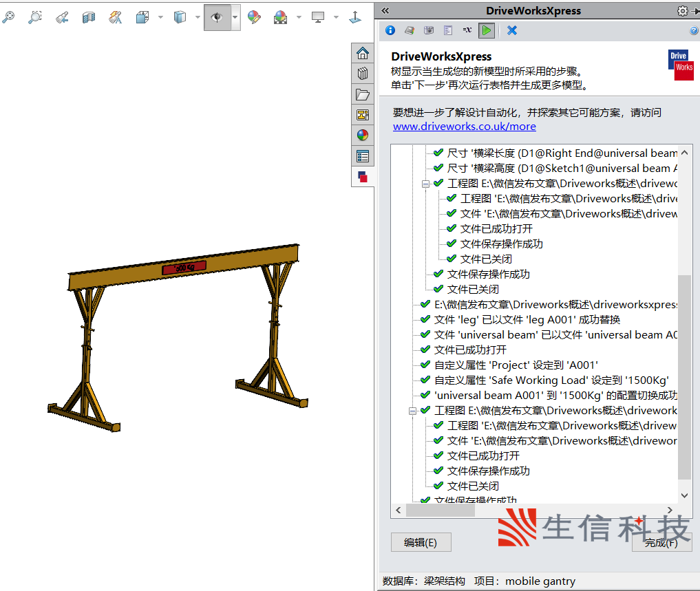700x591 pixels.
Task: Open View Settings dropdown arrow
Action: click(336, 17)
